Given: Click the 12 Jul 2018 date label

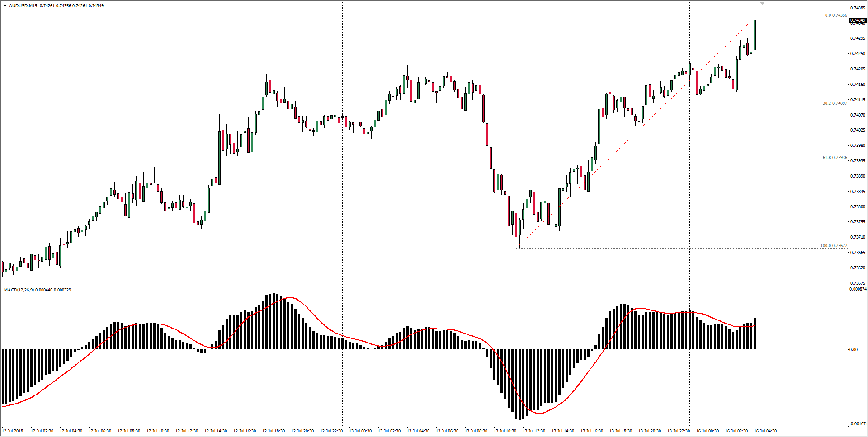Looking at the screenshot, I should click(13, 431).
